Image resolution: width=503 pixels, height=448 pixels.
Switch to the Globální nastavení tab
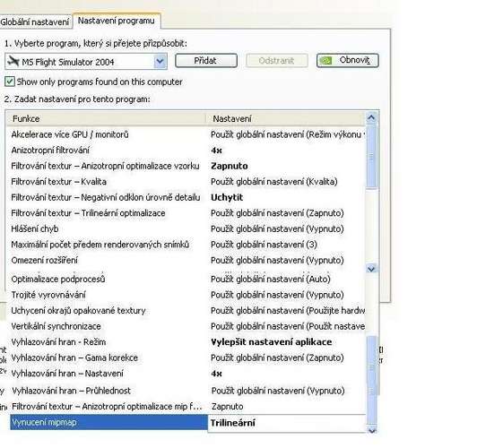(35, 22)
